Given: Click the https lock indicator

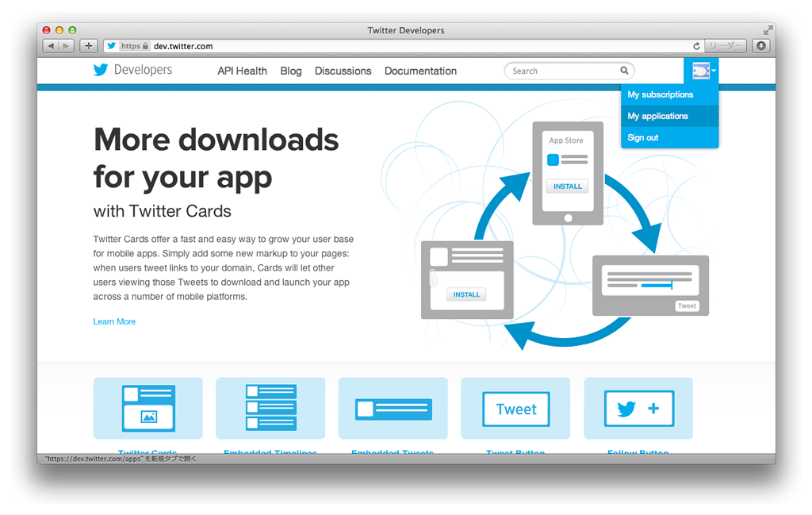Looking at the screenshot, I should pyautogui.click(x=135, y=46).
